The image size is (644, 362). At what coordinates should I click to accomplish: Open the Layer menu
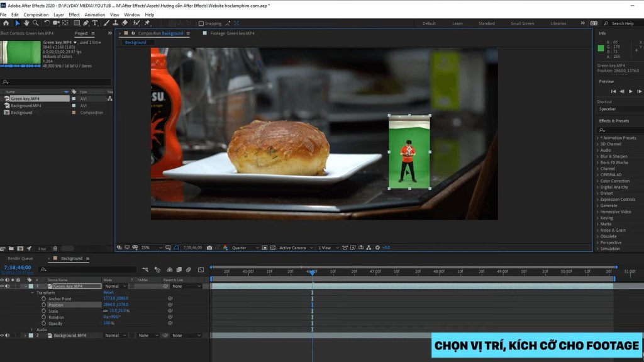tap(58, 14)
